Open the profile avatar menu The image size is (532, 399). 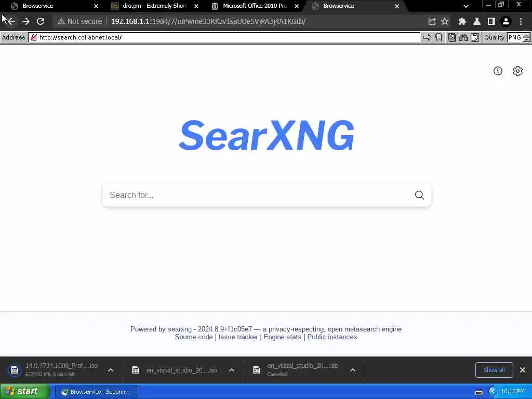pyautogui.click(x=506, y=21)
